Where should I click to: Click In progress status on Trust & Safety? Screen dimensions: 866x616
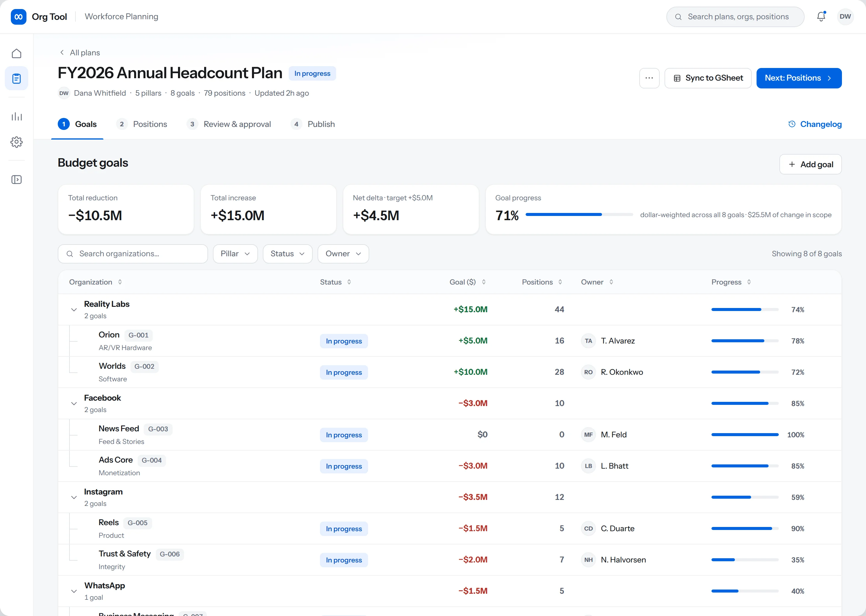(343, 560)
